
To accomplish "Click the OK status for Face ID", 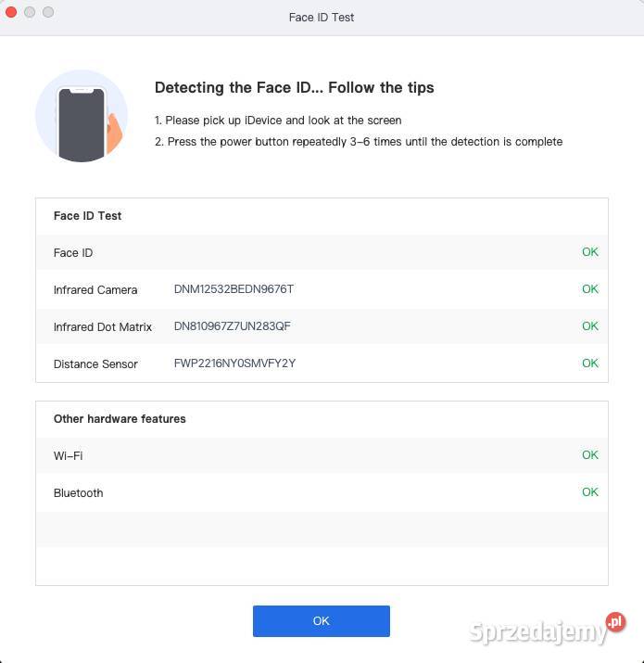I will tap(589, 252).
